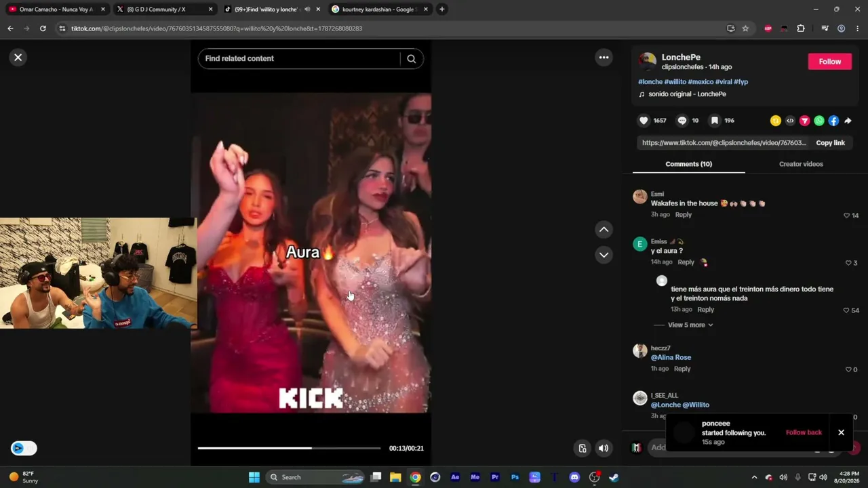868x488 pixels.
Task: Like Esmi's comment
Action: tap(846, 216)
